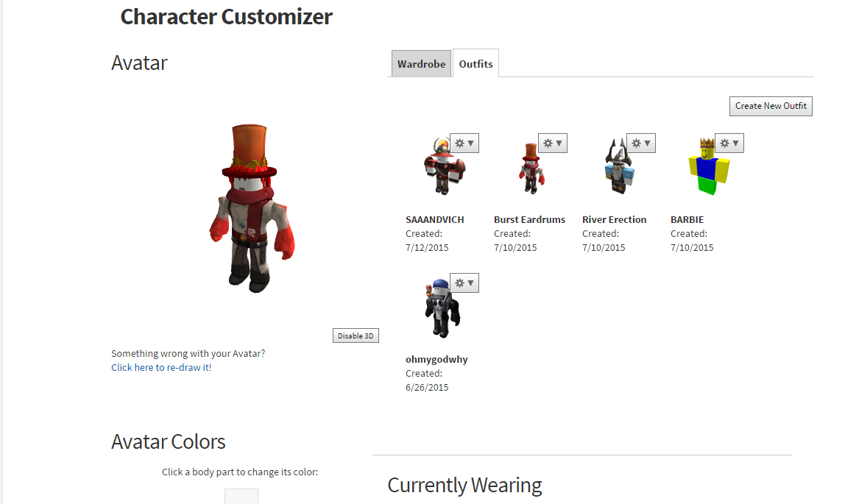
Task: Click the 'Click here to re-draw it!' link
Action: [x=161, y=367]
